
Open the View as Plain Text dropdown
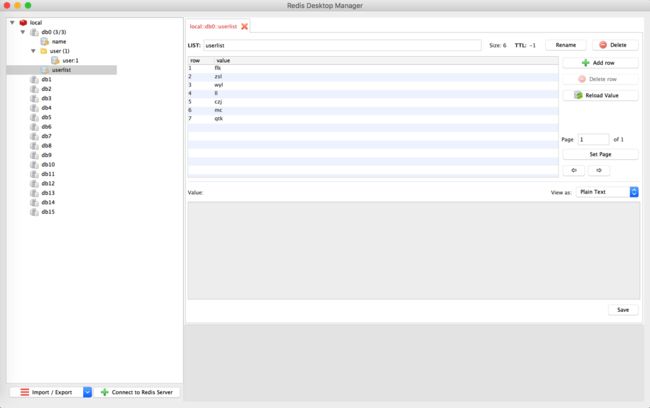coord(607,192)
